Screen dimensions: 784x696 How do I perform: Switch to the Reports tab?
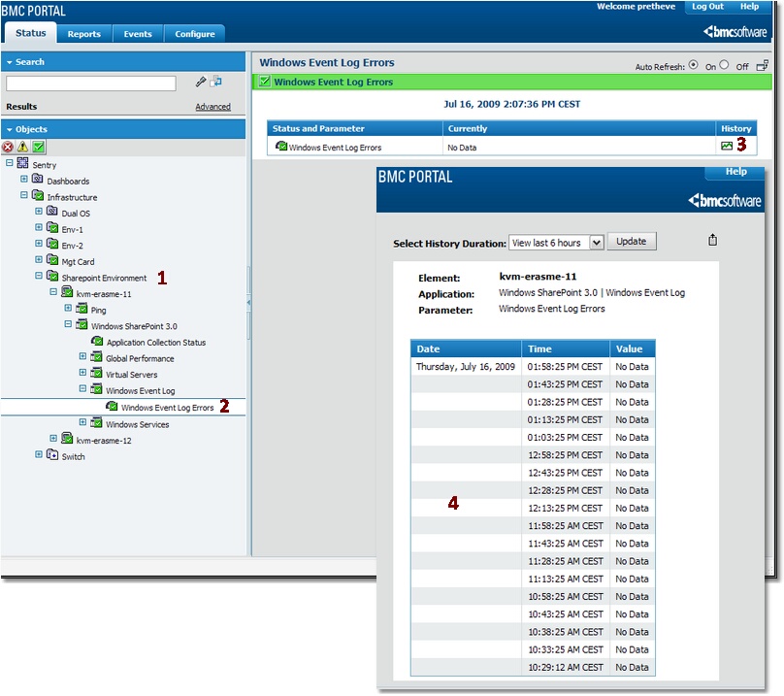click(84, 34)
